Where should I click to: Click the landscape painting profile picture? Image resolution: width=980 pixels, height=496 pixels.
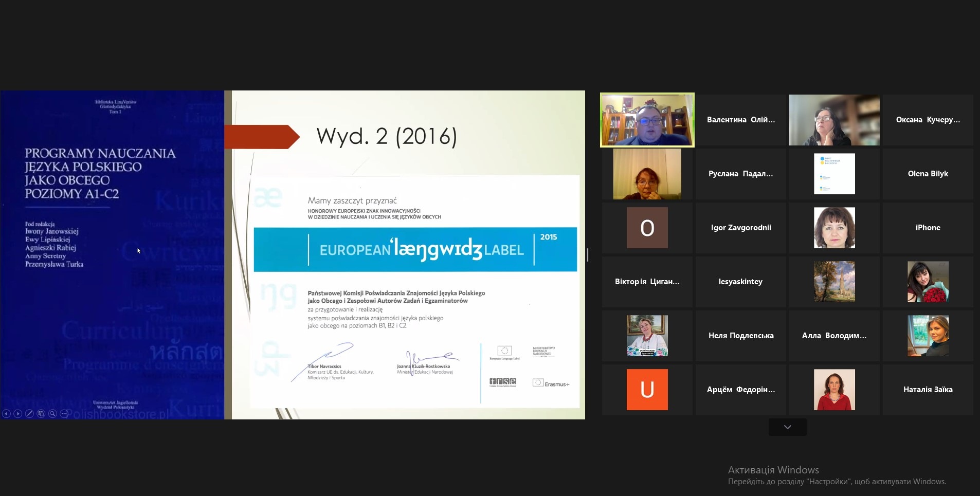pyautogui.click(x=834, y=282)
